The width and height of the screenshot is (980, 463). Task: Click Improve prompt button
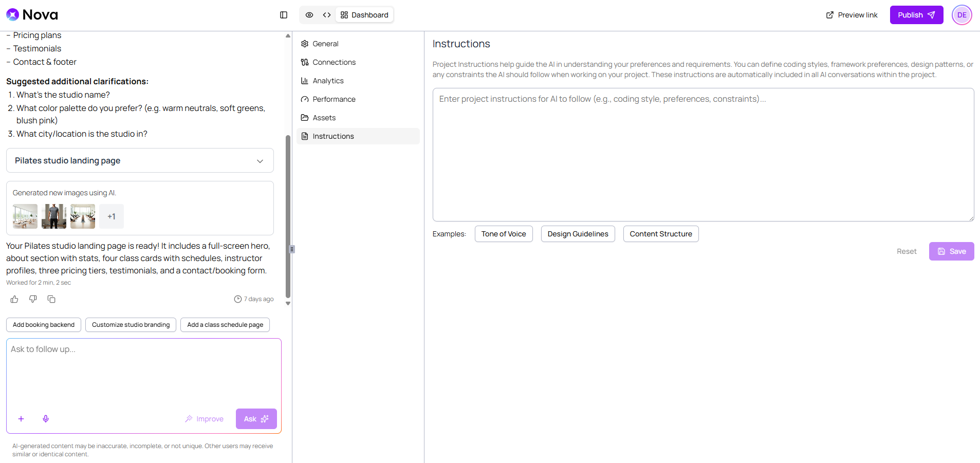pos(205,419)
